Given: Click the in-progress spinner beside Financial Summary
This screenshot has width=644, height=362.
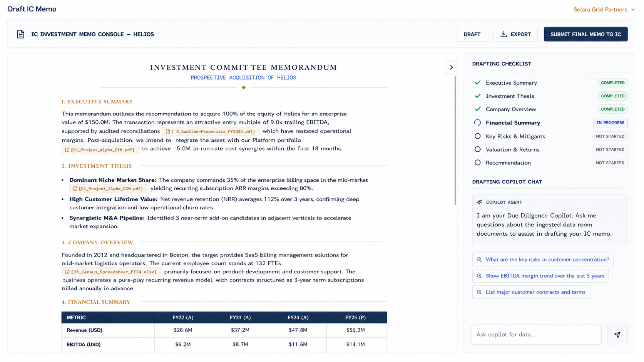Looking at the screenshot, I should pyautogui.click(x=478, y=122).
